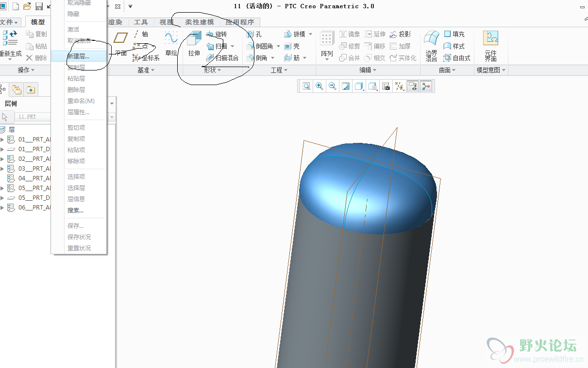Select the Fill (填充) surface tool

click(454, 34)
